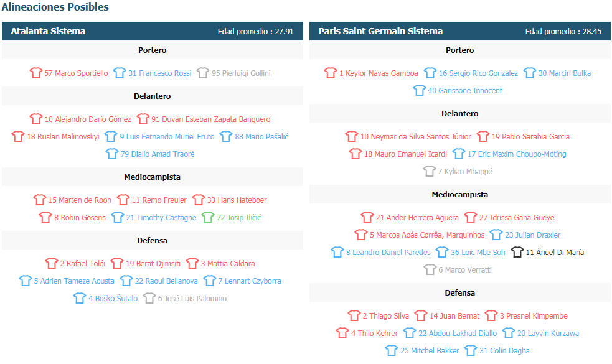Screen dimensions: 612x364
Task: Select the Mediocampista section under Atalanta
Action: click(152, 177)
